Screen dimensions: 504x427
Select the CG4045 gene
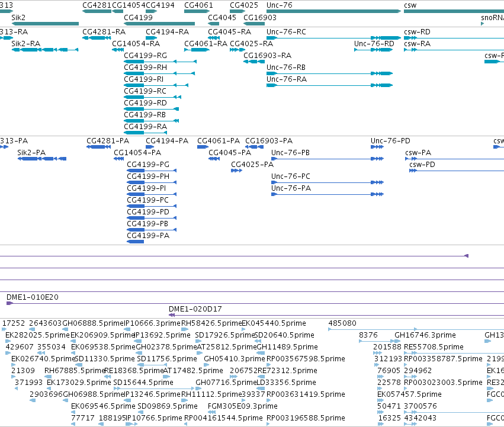tap(214, 24)
